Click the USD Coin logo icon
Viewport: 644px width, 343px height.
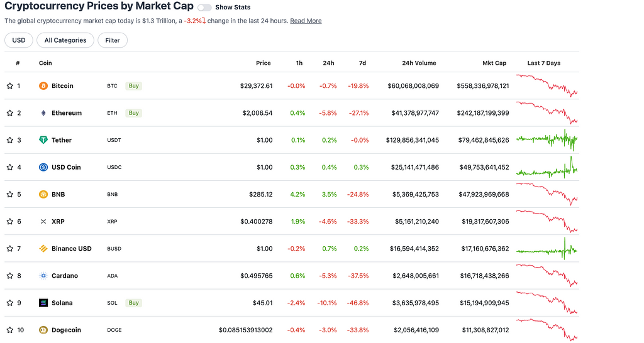click(x=43, y=167)
